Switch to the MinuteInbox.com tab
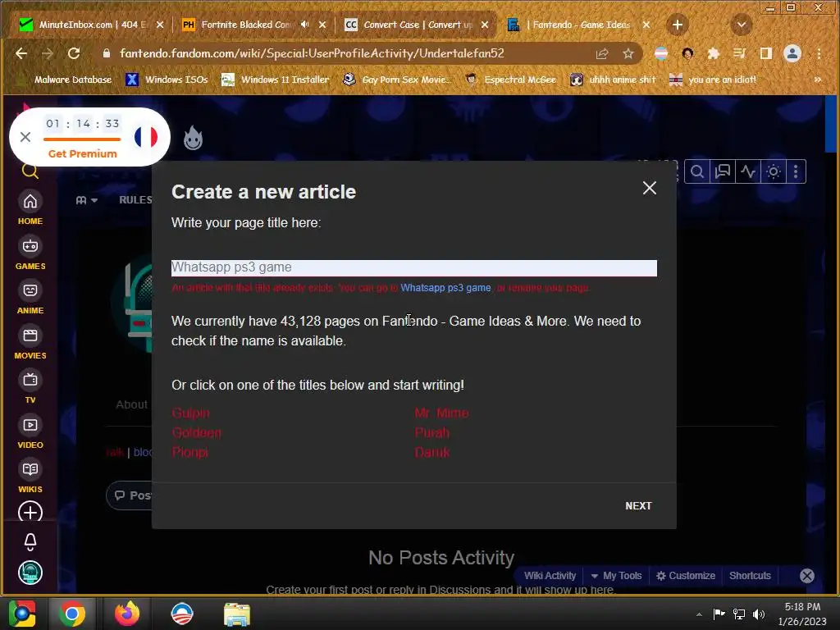This screenshot has height=630, width=840. (90, 25)
